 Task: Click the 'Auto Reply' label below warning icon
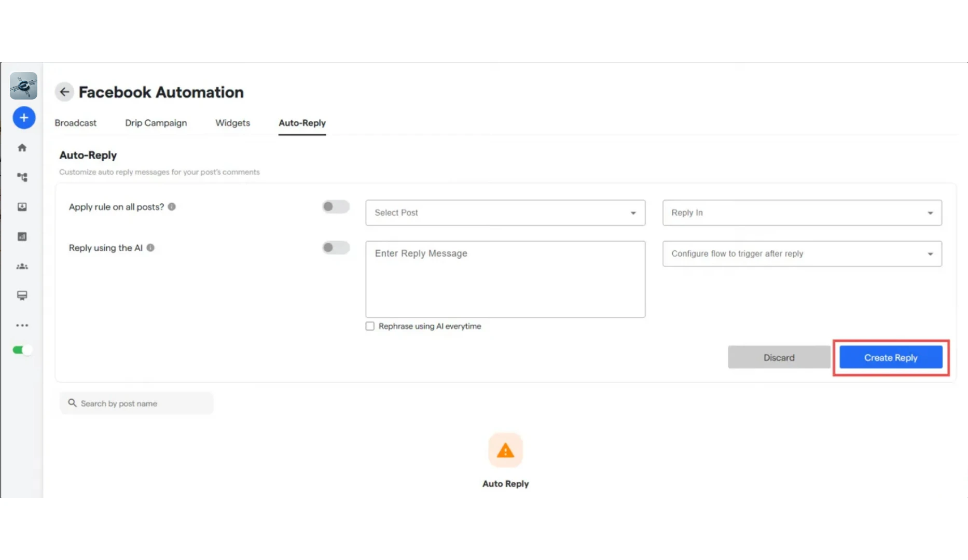[505, 484]
